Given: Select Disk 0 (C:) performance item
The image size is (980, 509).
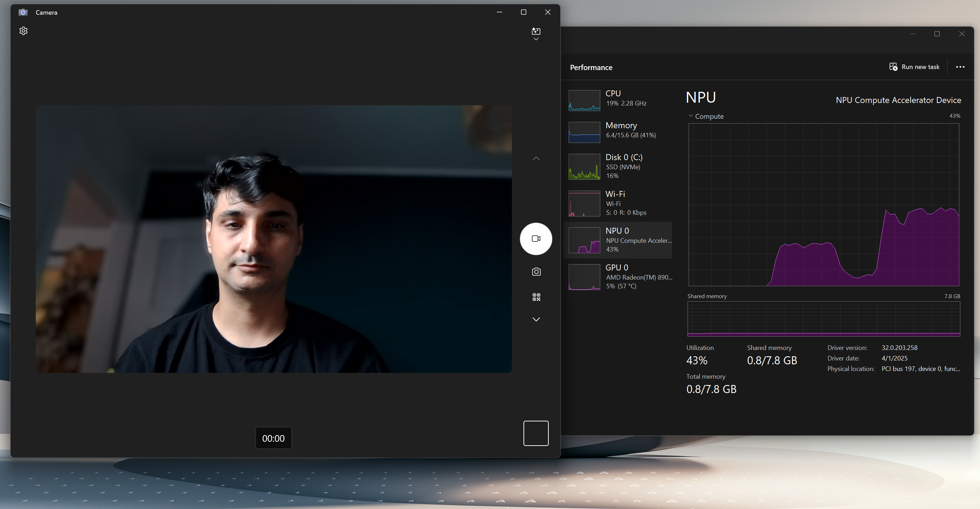Looking at the screenshot, I should coord(620,166).
